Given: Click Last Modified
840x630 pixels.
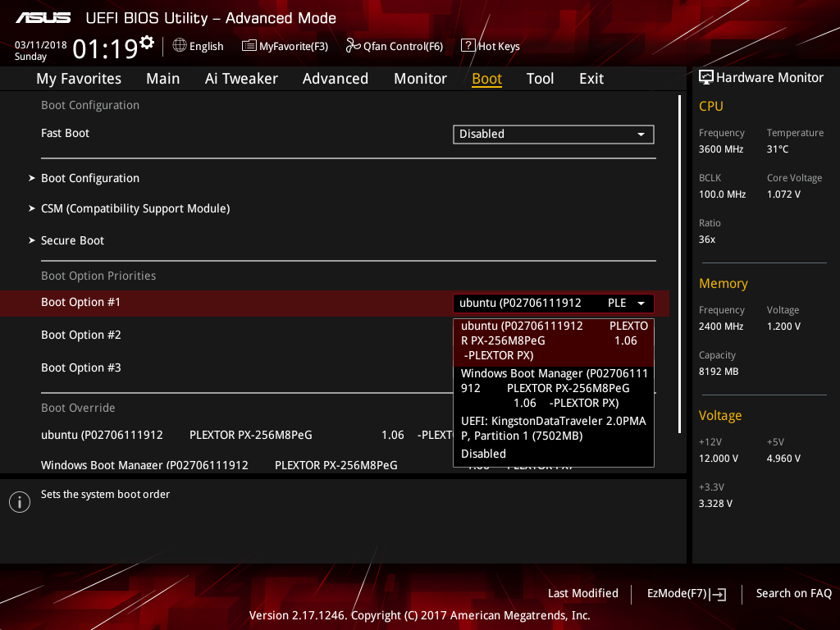Looking at the screenshot, I should [583, 594].
